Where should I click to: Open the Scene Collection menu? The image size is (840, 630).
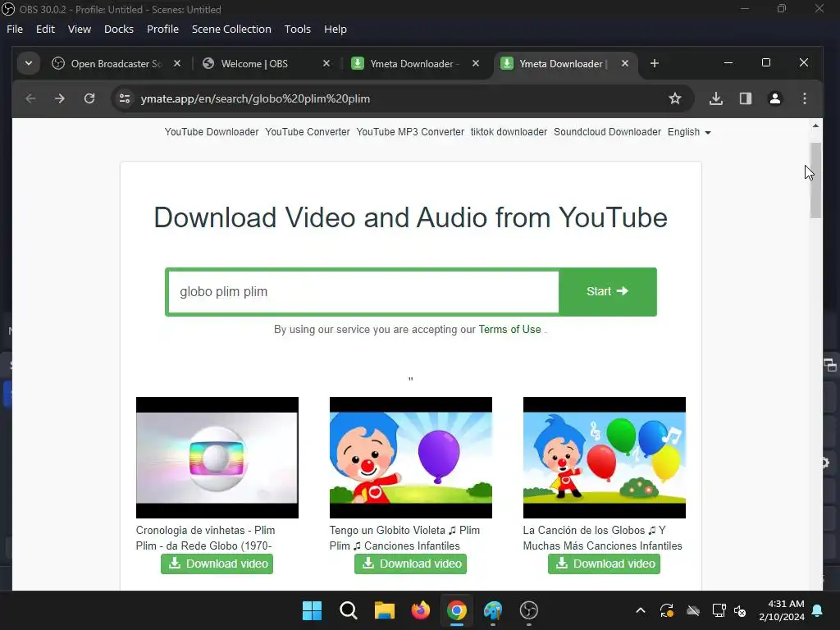point(231,29)
